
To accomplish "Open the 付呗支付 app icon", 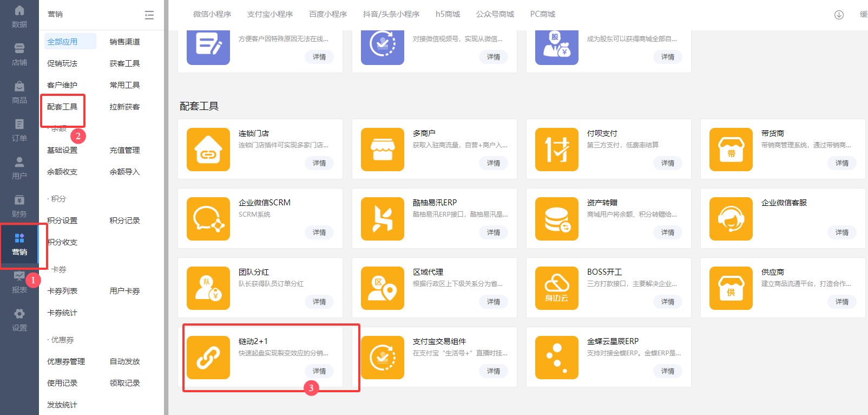I will point(557,150).
